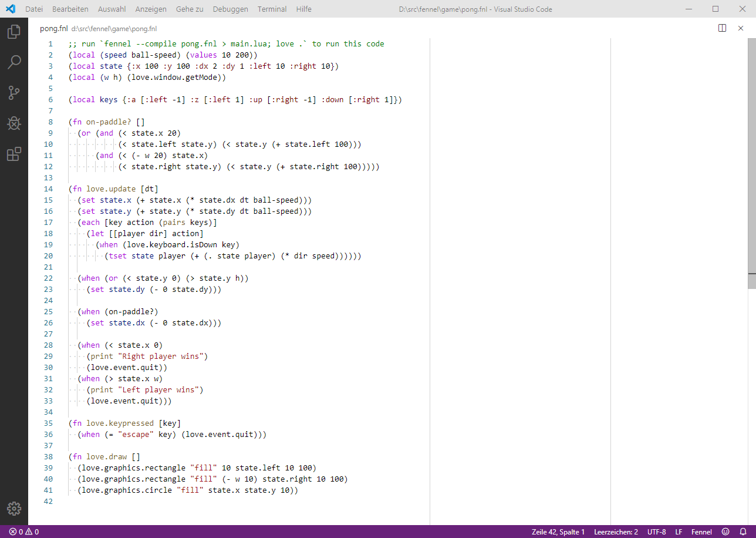Open the Anzeigen menu
This screenshot has height=538, width=756.
tap(151, 9)
